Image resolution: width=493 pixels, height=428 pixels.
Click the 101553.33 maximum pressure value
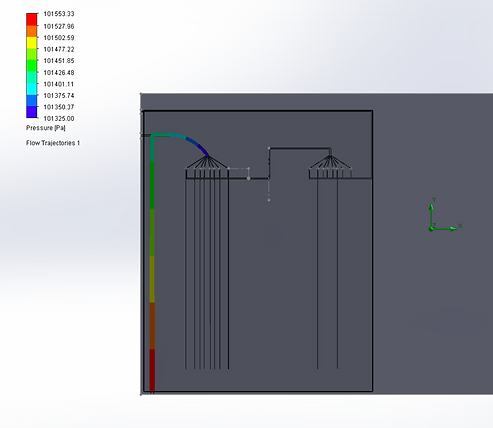point(59,14)
